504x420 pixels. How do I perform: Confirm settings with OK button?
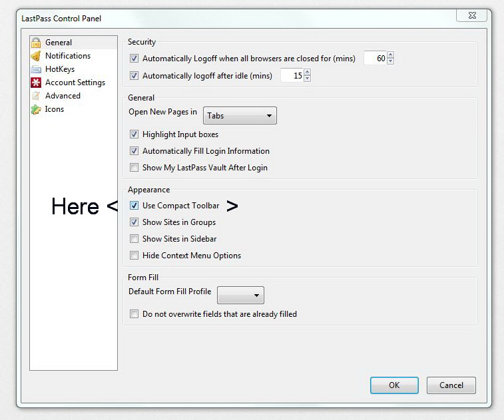[394, 385]
